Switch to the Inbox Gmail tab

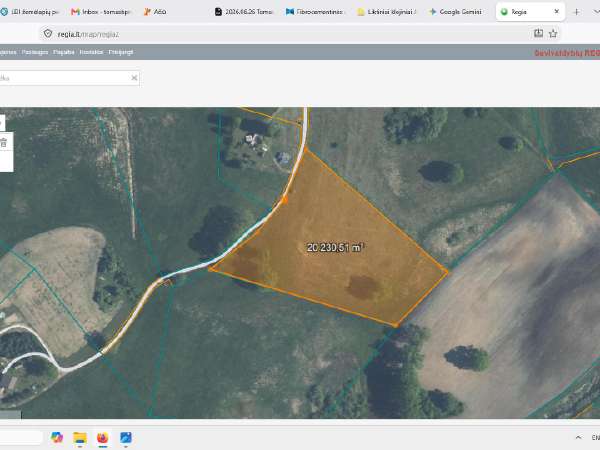coord(101,12)
